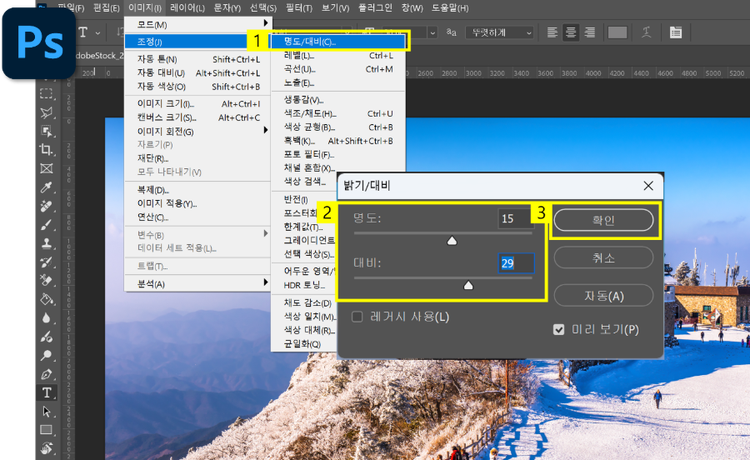Select the Frame tool
The image size is (750, 460).
(x=46, y=168)
